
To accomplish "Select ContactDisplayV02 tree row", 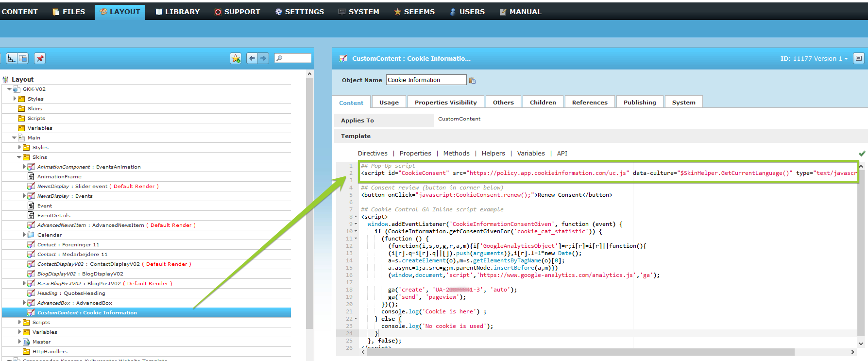I will 147,264.
